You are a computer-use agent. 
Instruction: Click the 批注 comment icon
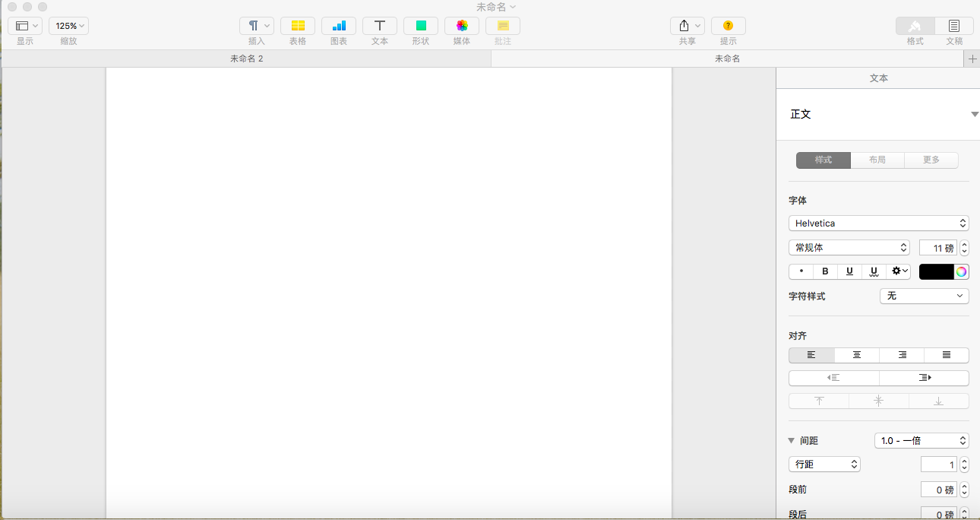[x=503, y=26]
